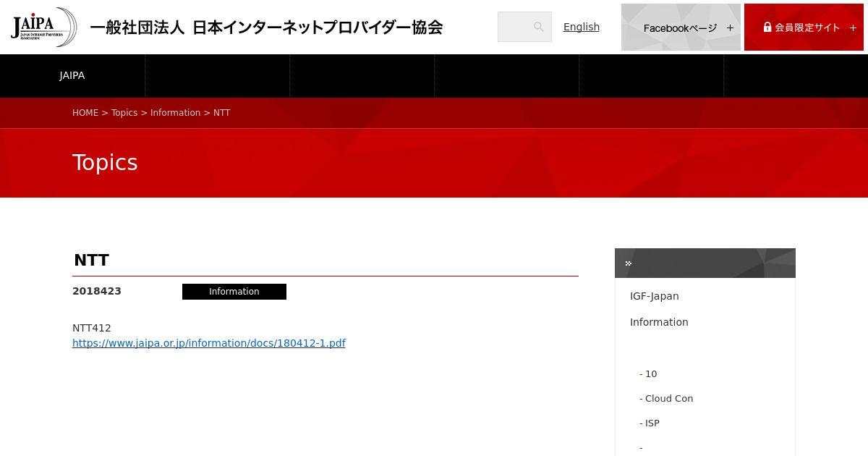Click the lock icon on 会員限定サイト
Screen dimensions: 868x456
tap(767, 27)
